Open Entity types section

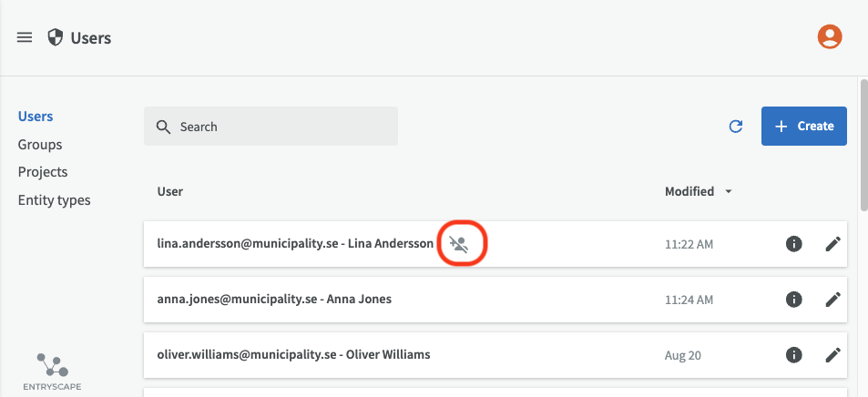point(54,199)
